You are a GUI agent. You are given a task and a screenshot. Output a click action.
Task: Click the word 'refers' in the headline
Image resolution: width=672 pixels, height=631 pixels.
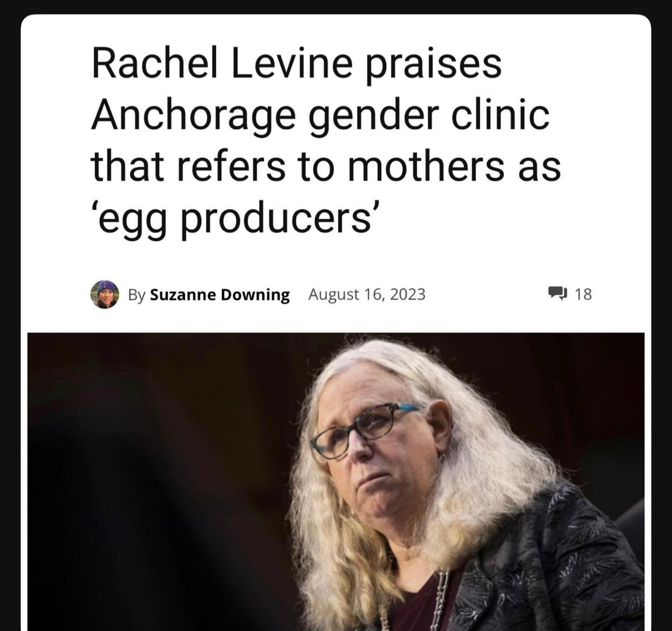tap(231, 166)
